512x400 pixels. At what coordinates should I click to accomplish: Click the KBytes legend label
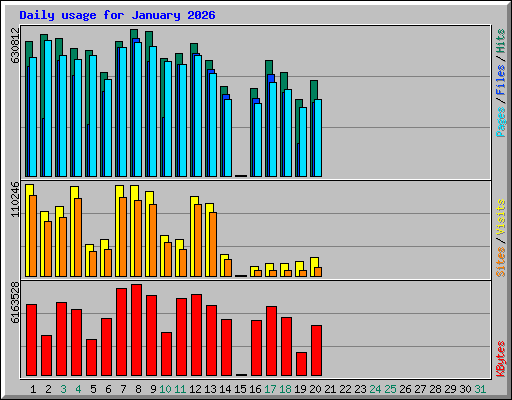pos(501,359)
